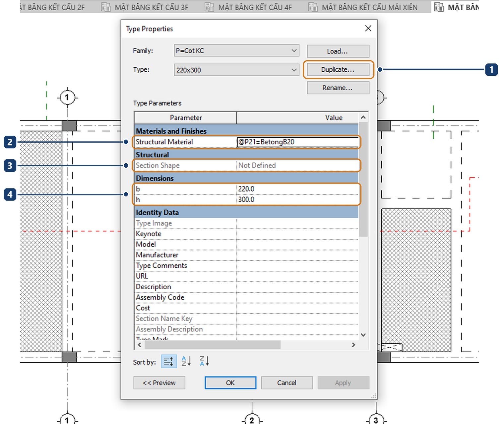This screenshot has width=504, height=424.
Task: Open the Family dropdown P=Cot KC
Action: (x=237, y=51)
